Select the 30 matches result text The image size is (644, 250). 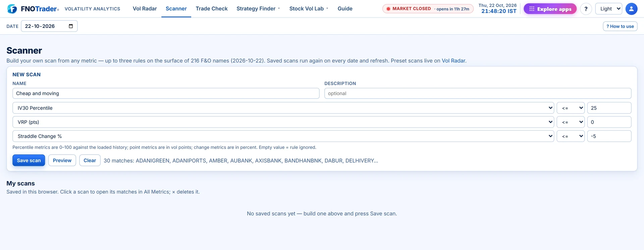point(240,161)
